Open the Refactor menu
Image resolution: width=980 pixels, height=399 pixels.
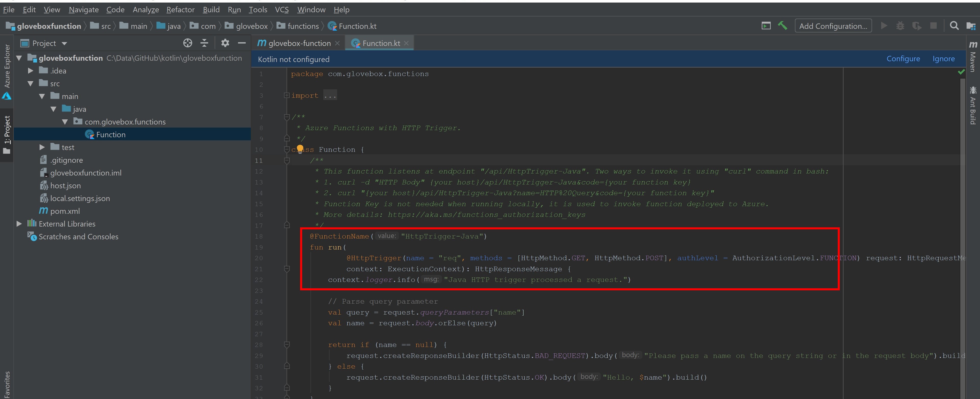click(x=180, y=9)
